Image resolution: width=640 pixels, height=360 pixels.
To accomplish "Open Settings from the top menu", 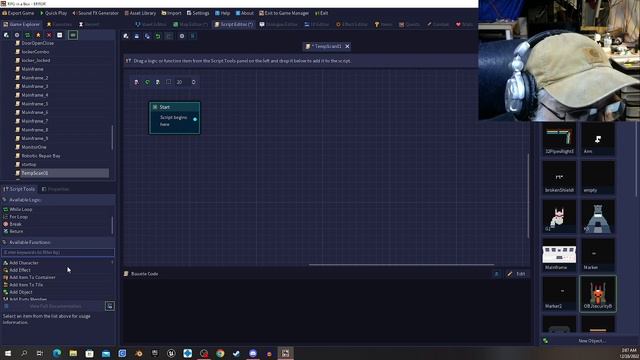I will pos(198,13).
